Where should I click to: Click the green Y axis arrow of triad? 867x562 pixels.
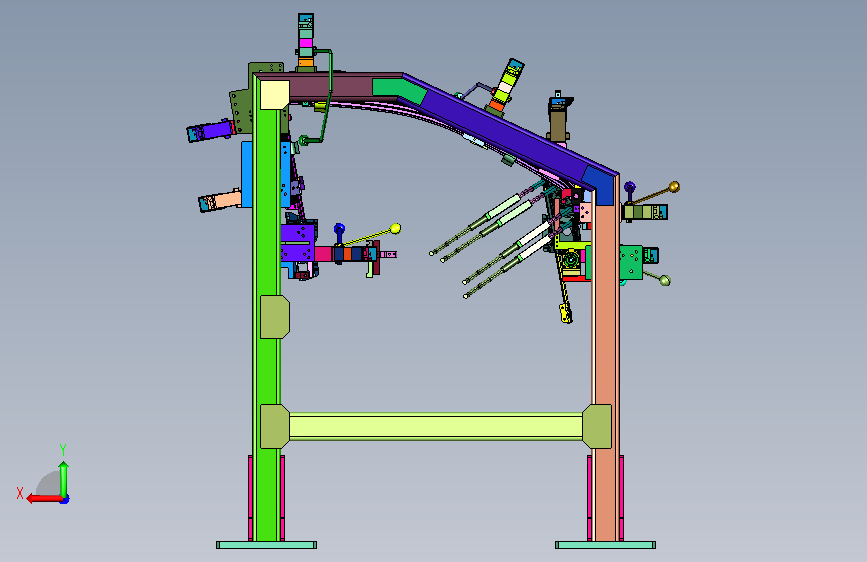click(64, 478)
